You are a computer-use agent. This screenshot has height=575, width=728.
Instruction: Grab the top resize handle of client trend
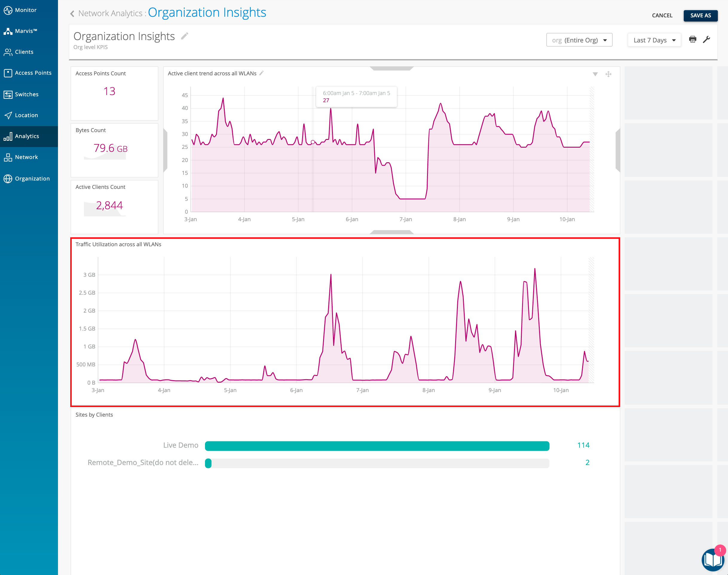click(x=391, y=68)
